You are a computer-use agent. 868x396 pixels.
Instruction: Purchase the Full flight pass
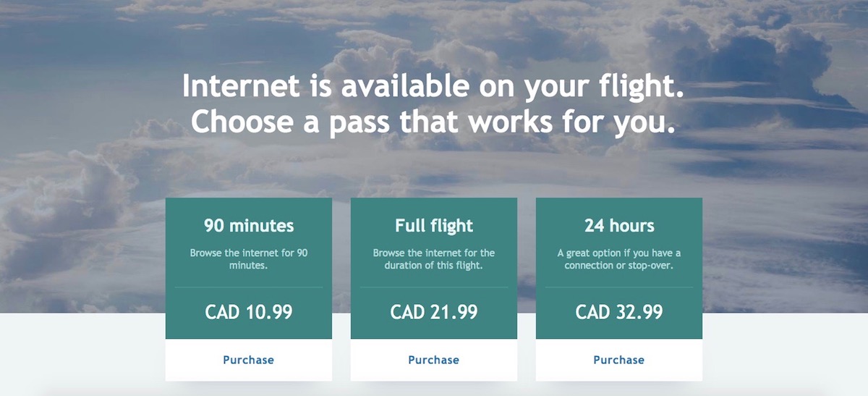(433, 360)
